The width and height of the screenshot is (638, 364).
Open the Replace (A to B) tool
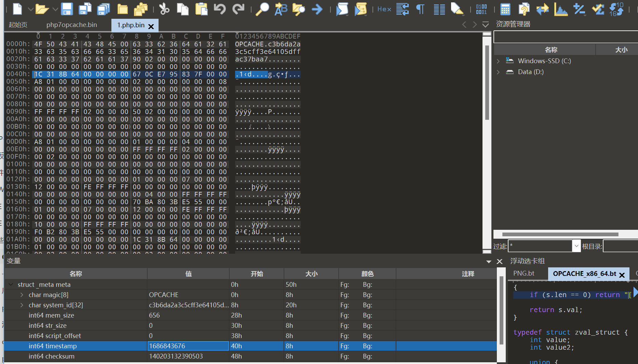(x=281, y=9)
